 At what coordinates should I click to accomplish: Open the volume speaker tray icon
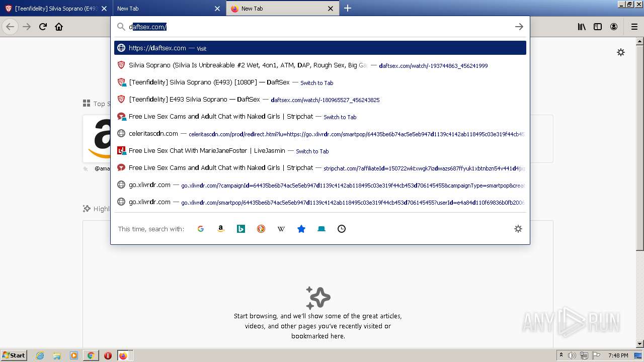click(572, 355)
